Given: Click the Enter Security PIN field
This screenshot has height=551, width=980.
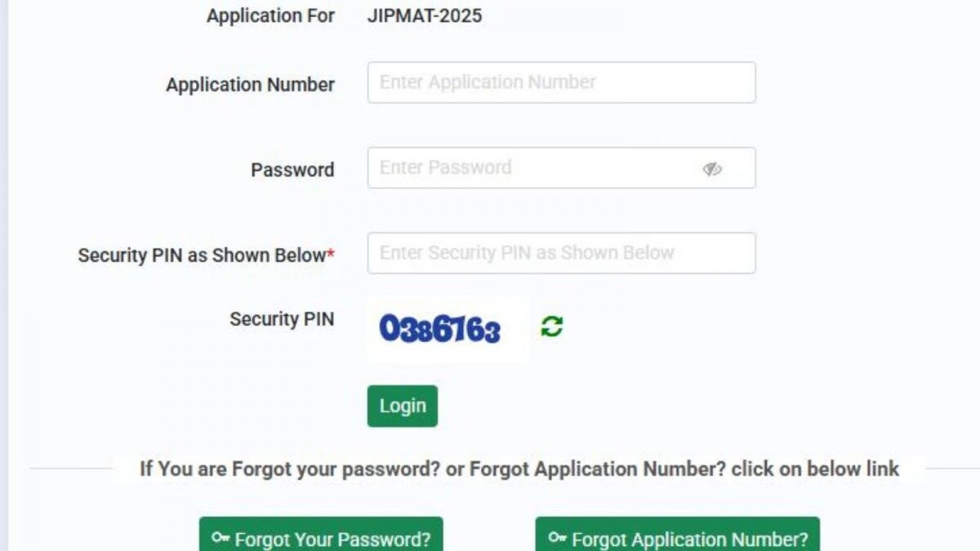Looking at the screenshot, I should tap(562, 253).
